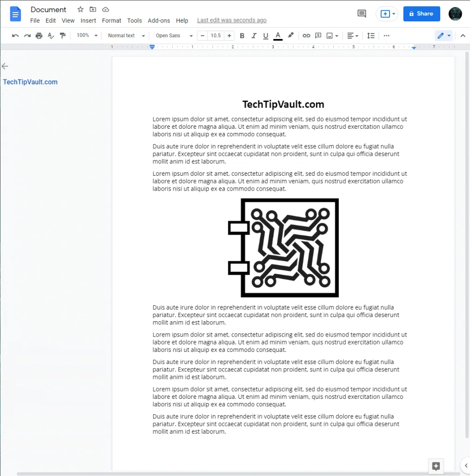Click the Google Docs home icon
This screenshot has width=470, height=476.
pos(15,14)
